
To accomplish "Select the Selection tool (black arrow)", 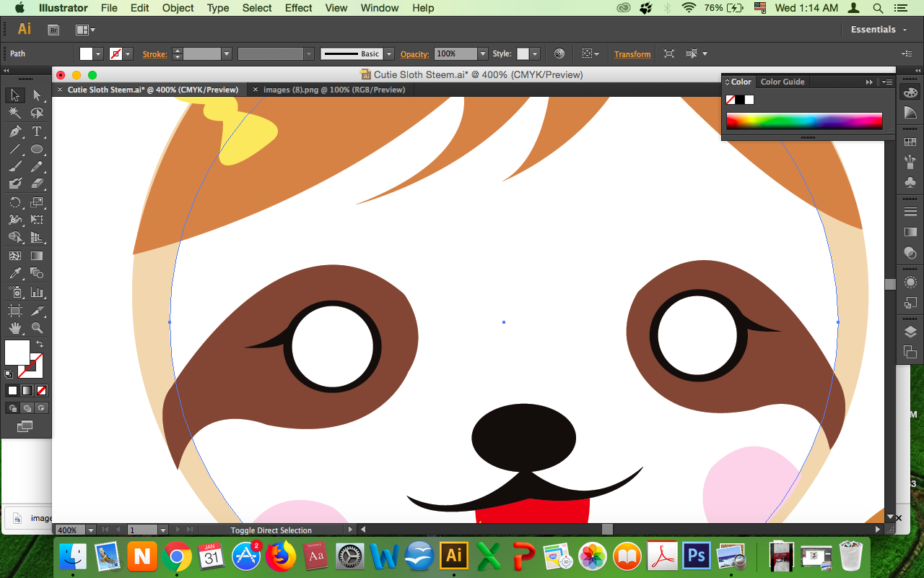I will (15, 95).
